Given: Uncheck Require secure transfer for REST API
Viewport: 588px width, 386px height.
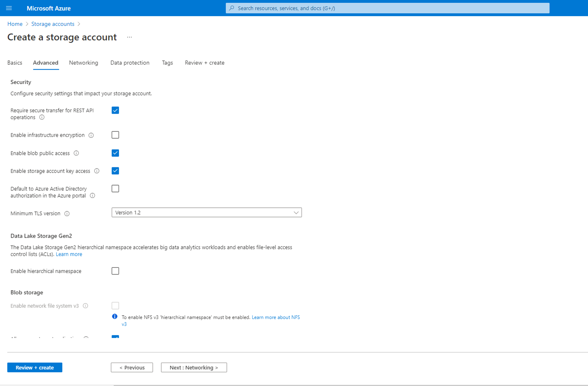Looking at the screenshot, I should tap(115, 110).
